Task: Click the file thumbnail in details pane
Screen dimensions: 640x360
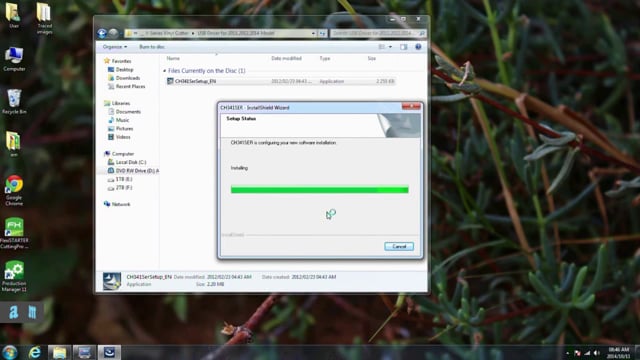Action: pyautogui.click(x=111, y=281)
